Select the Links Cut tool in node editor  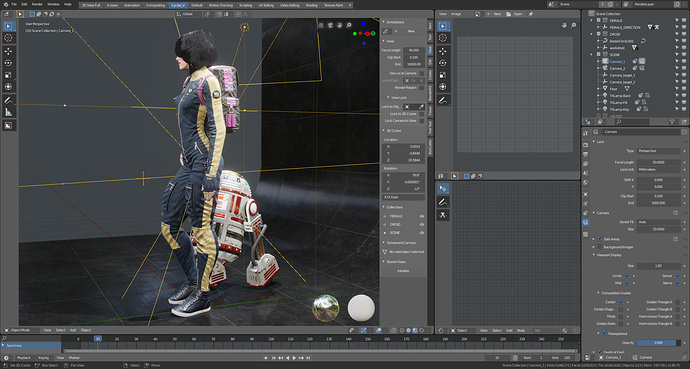(x=443, y=215)
